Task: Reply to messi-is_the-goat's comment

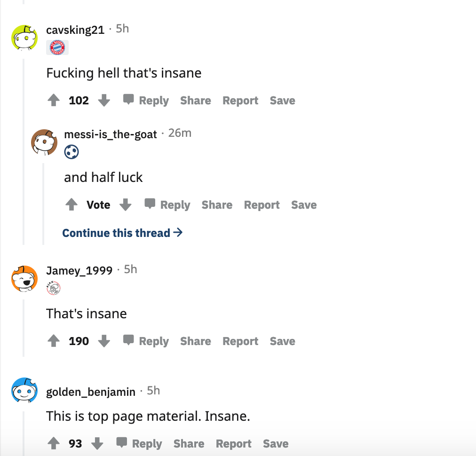Action: [167, 205]
